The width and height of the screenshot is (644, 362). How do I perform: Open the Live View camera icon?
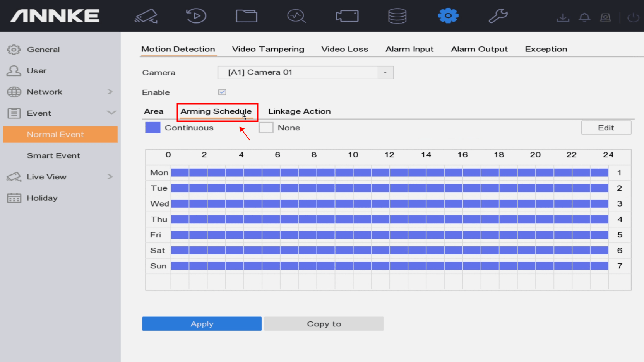[146, 16]
